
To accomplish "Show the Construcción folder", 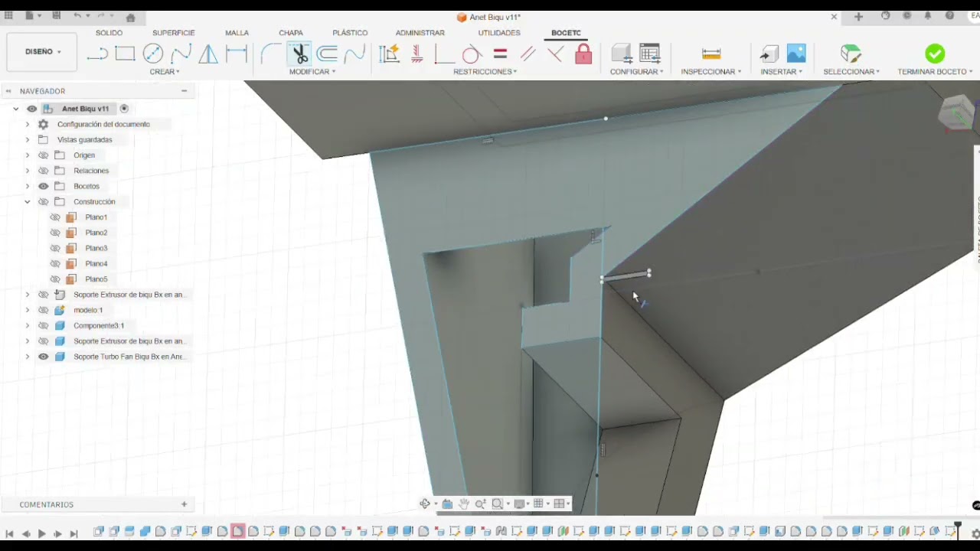I will 44,202.
